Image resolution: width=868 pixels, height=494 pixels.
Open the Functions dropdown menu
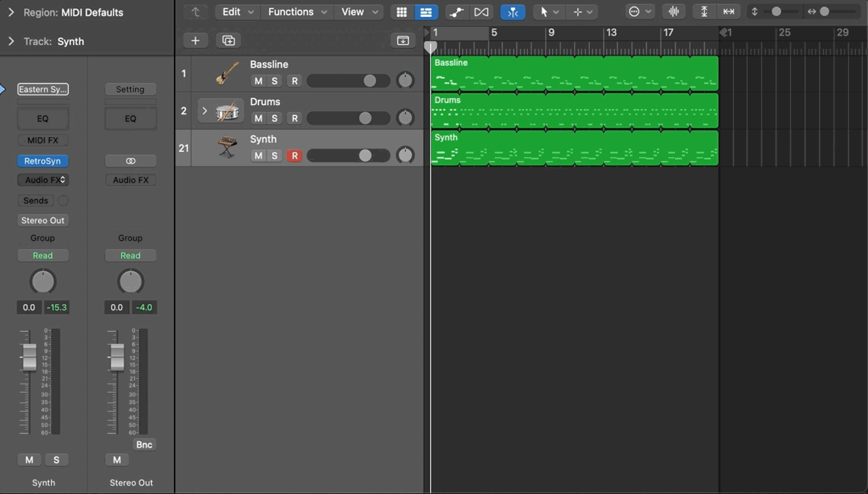(297, 12)
